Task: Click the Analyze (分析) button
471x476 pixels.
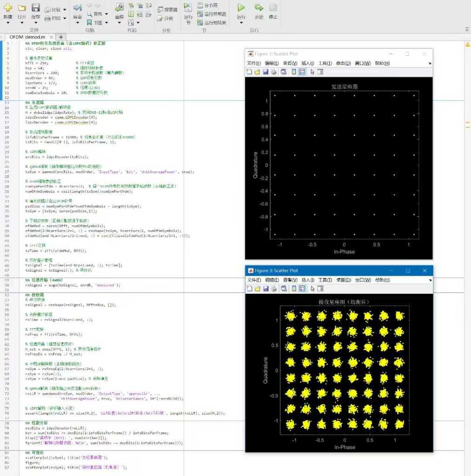Action: (165, 19)
